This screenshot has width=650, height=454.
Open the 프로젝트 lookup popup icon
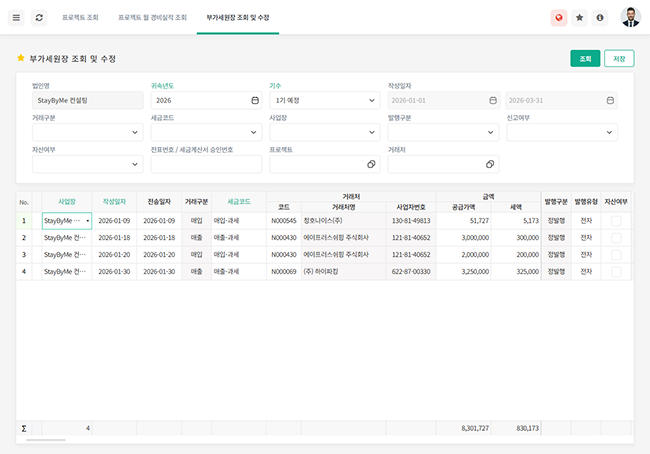(x=372, y=164)
